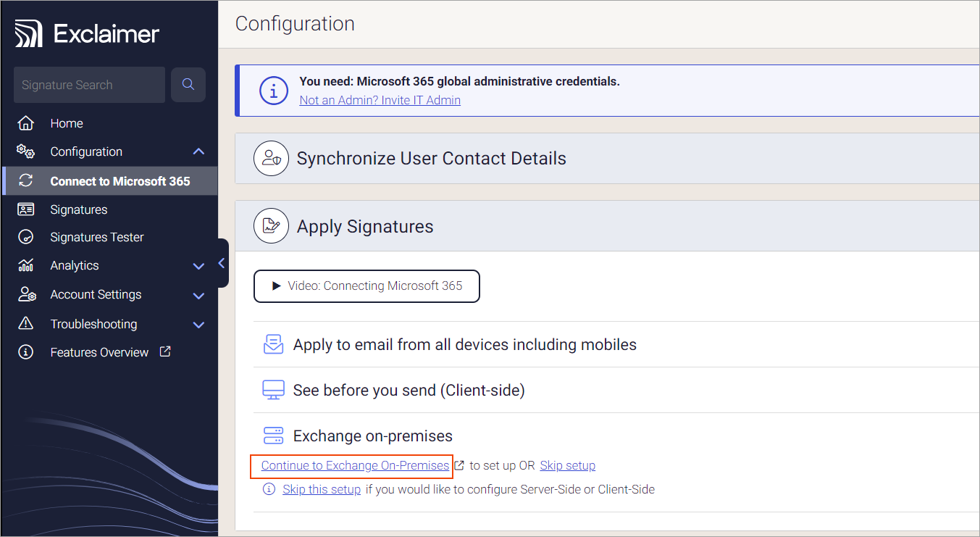Screen dimensions: 980x537
Task: Expand Synchronize User Contact Details section
Action: 607,158
